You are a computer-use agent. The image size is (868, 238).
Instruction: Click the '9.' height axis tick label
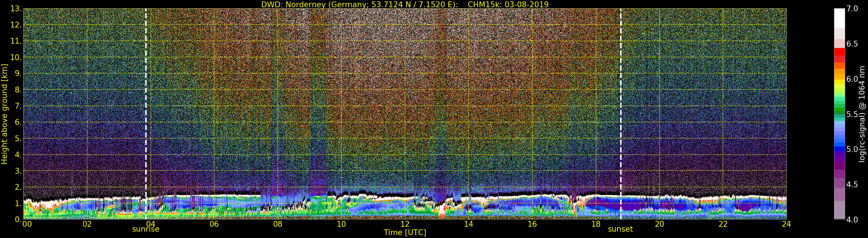point(18,73)
